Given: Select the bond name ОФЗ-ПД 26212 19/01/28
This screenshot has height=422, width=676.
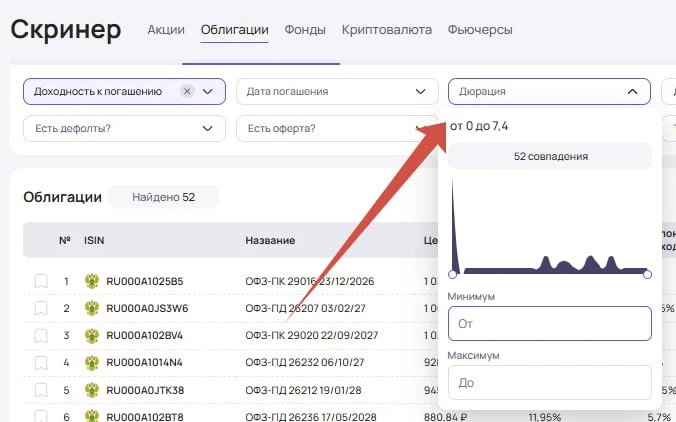Looking at the screenshot, I should tap(303, 390).
